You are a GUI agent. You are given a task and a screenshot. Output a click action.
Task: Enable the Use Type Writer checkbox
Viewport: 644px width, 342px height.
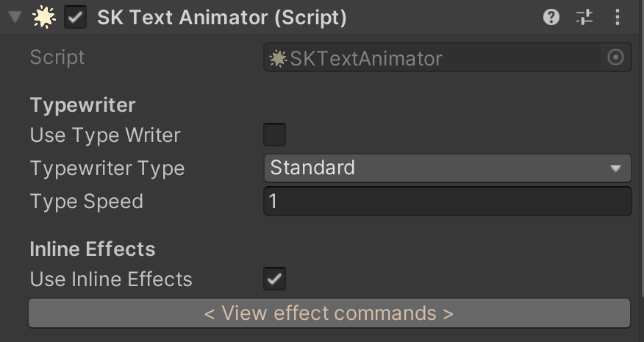[274, 135]
